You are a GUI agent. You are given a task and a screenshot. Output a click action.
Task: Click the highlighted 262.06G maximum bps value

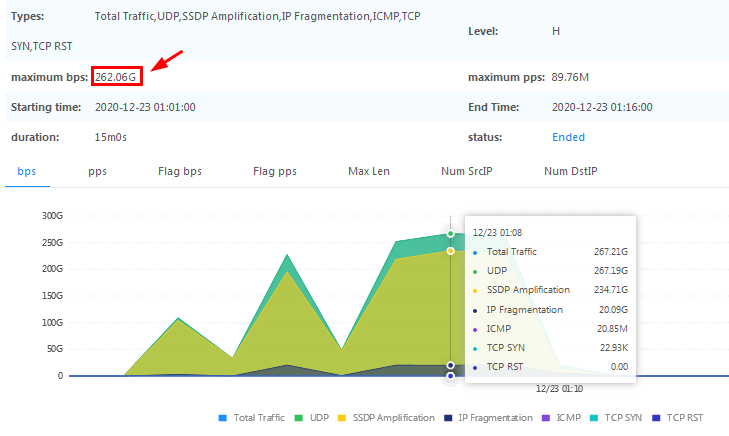click(116, 77)
